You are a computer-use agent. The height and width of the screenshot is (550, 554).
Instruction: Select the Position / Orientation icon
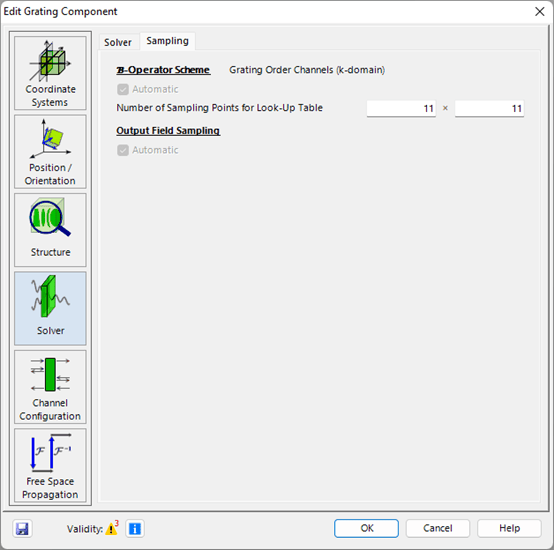[50, 152]
